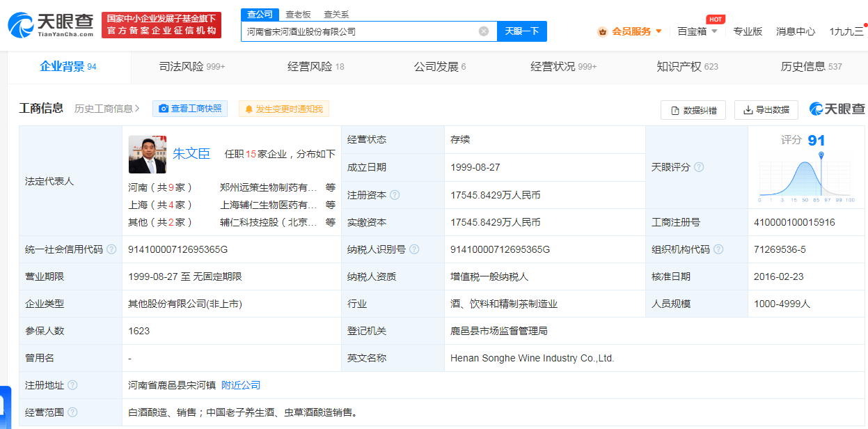Screen dimensions: 868x429
Task: Click the Tianyancha logo in header
Action: [50, 25]
